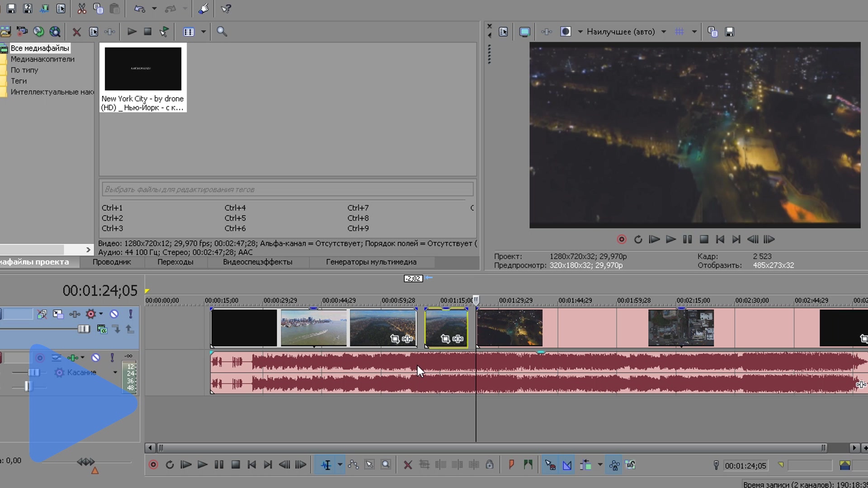
Task: Select the highlighted yellow-bordered video clip
Action: tap(446, 328)
